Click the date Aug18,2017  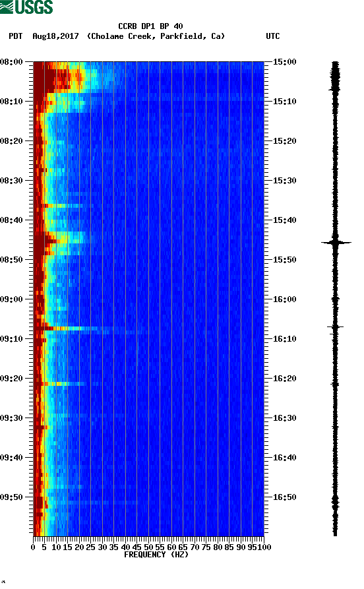(x=55, y=36)
